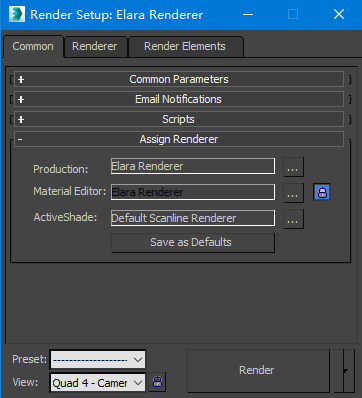Click the Material Editor: label

70,191
